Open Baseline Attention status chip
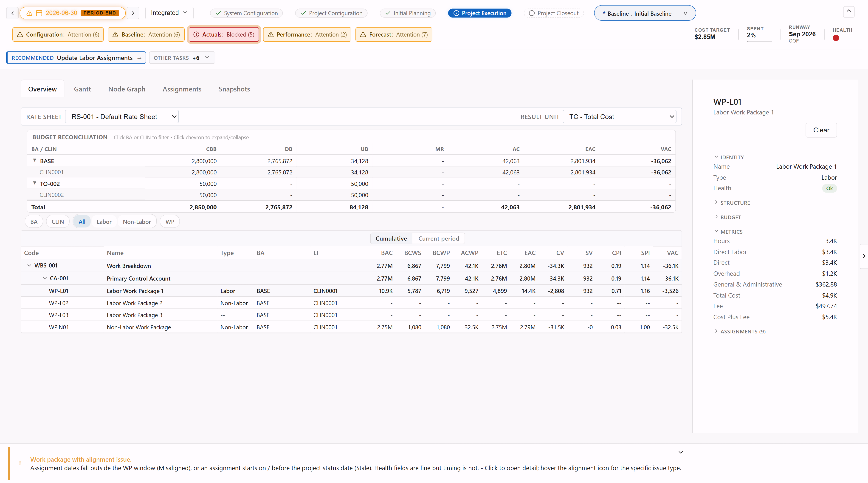Screen dimensions: 868x483 click(x=146, y=34)
